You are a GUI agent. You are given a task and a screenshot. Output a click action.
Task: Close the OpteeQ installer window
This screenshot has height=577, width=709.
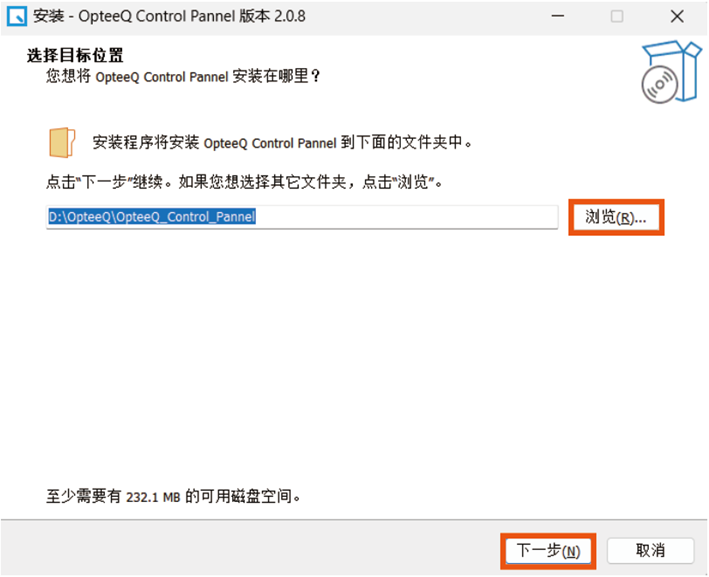point(677,17)
